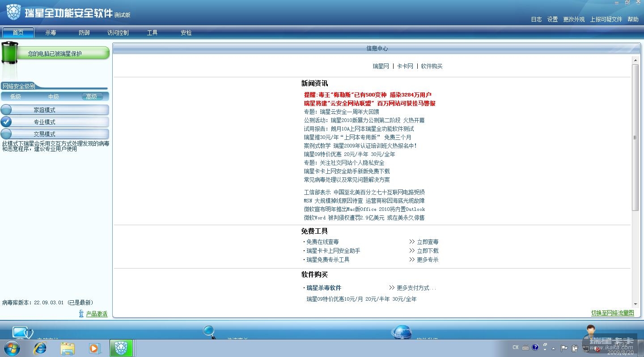The width and height of the screenshot is (644, 357).
Task: Click the power plug tray icon
Action: (x=575, y=348)
